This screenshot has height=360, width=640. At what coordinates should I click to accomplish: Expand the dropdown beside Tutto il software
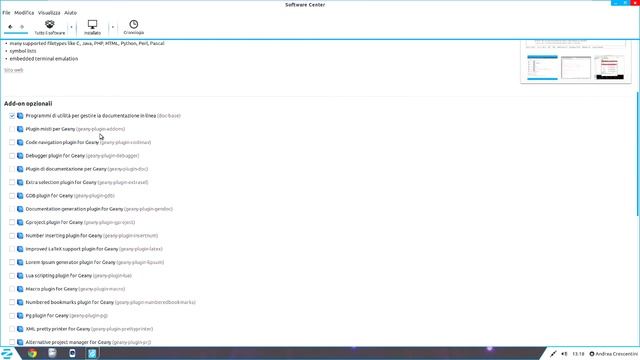[x=71, y=27]
